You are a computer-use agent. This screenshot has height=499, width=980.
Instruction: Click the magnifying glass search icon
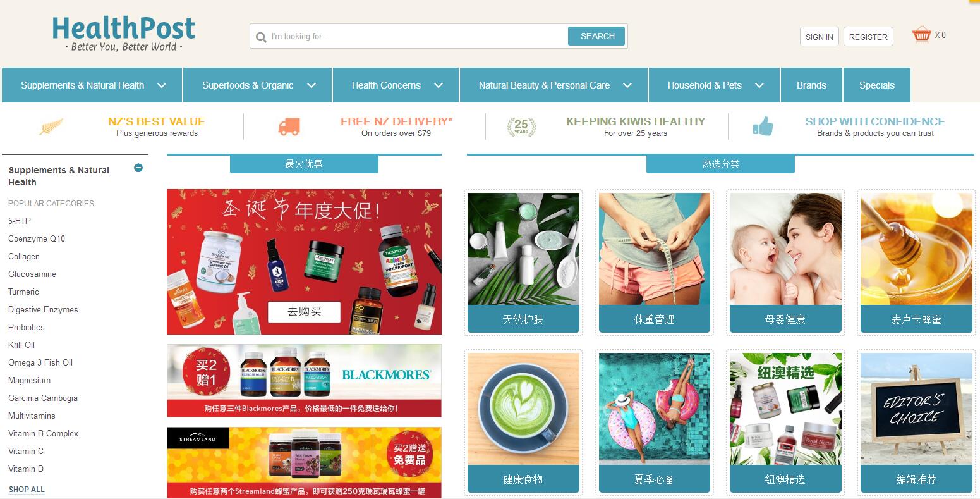coord(261,37)
